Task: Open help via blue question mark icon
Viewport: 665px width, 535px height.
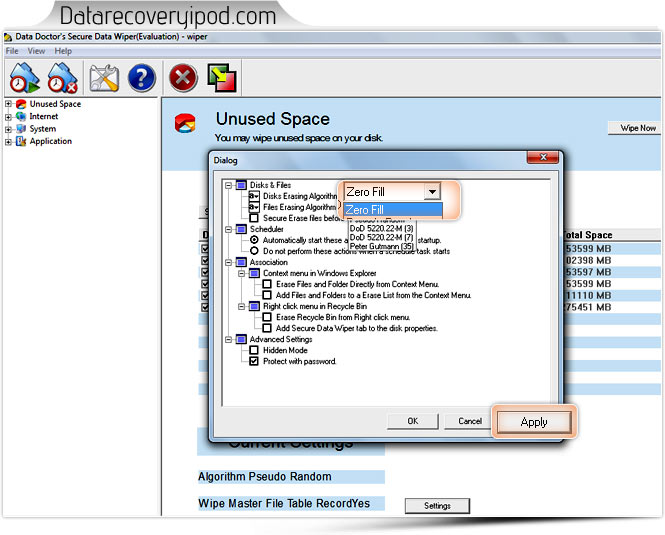Action: pyautogui.click(x=142, y=78)
